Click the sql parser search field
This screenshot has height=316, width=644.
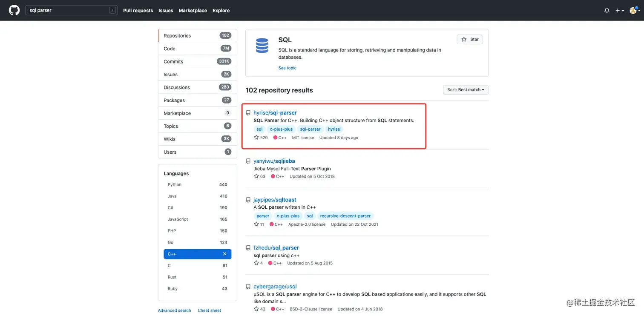71,10
